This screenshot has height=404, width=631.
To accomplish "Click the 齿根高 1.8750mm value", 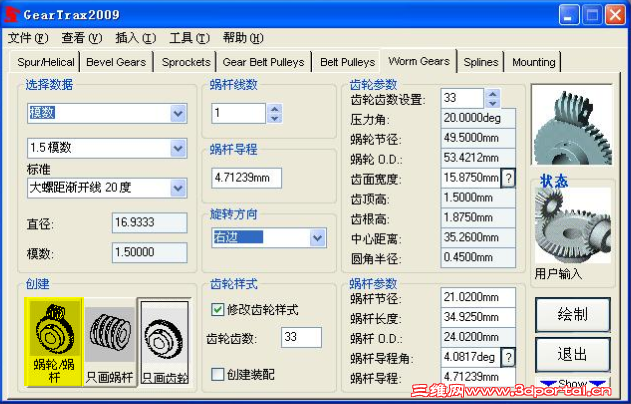I will point(478,218).
